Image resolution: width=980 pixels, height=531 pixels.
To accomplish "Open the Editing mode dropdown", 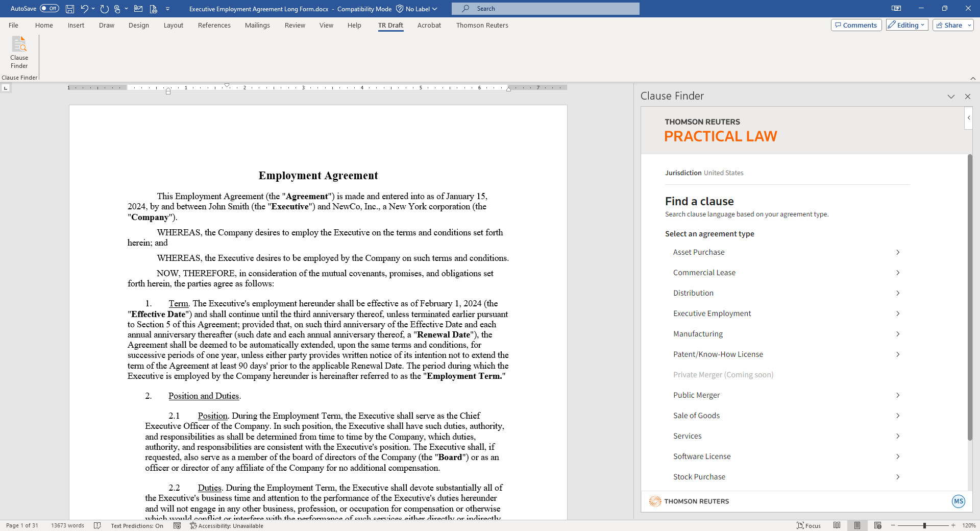I will point(906,25).
